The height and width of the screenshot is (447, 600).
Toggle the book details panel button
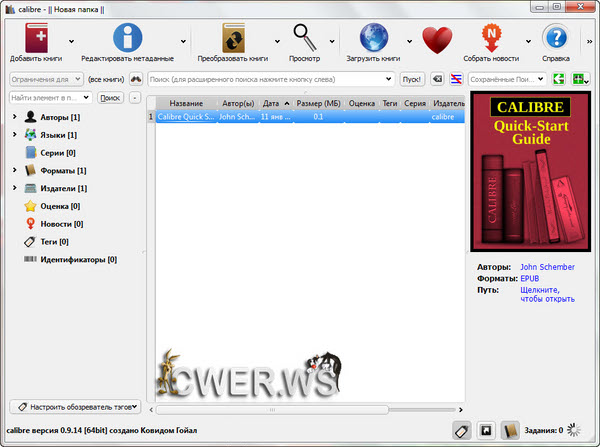click(509, 430)
